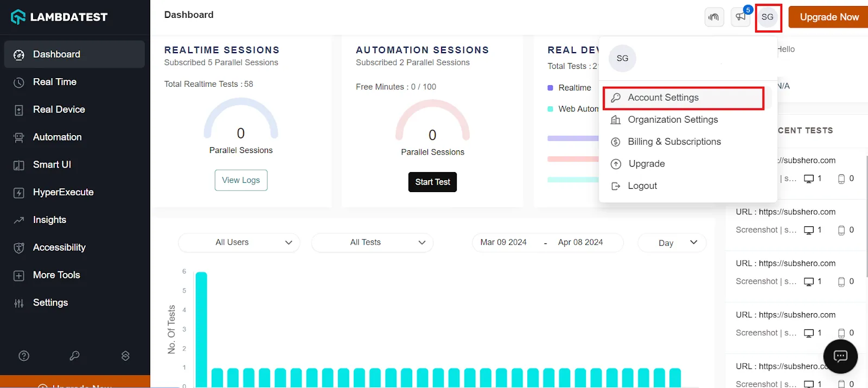
Task: Click the Web Automation legend color dot
Action: [551, 109]
